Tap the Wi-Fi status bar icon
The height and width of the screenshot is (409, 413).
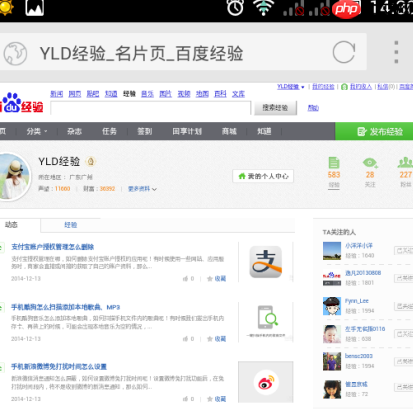coord(264,7)
